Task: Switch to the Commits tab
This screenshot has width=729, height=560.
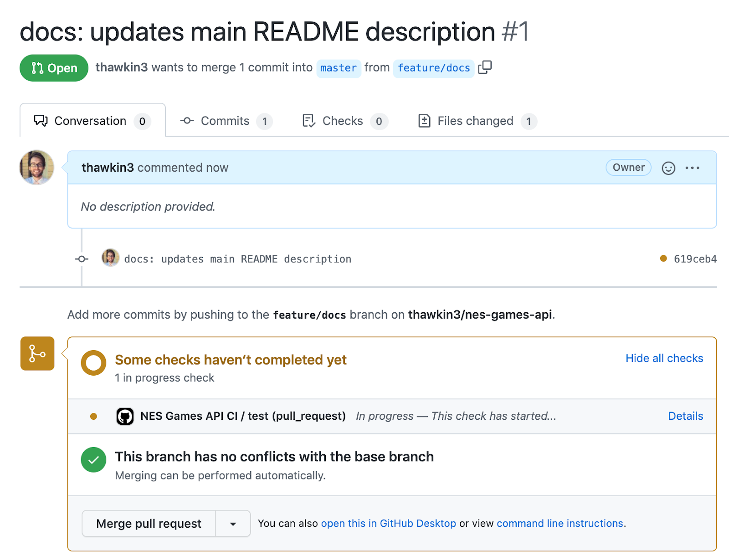Action: pyautogui.click(x=226, y=121)
